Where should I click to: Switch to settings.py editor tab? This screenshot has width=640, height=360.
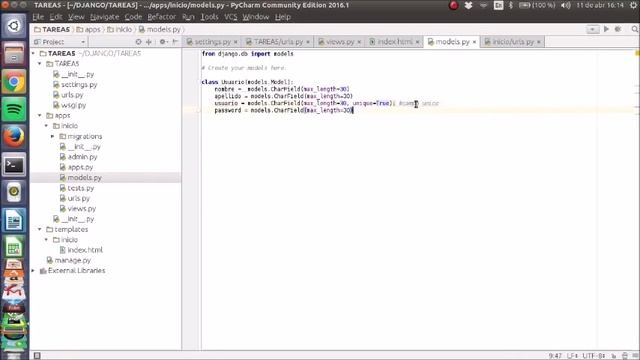click(x=212, y=42)
